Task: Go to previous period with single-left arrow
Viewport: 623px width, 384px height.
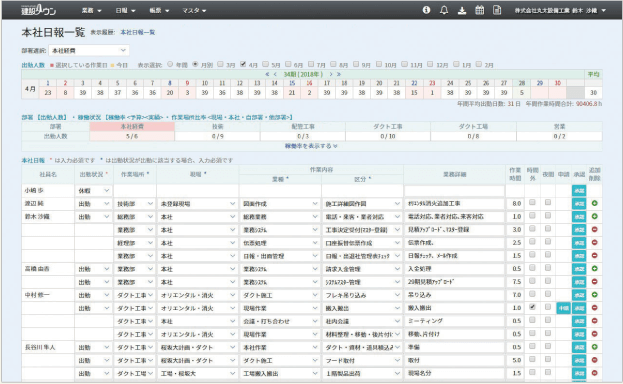Action: point(275,74)
